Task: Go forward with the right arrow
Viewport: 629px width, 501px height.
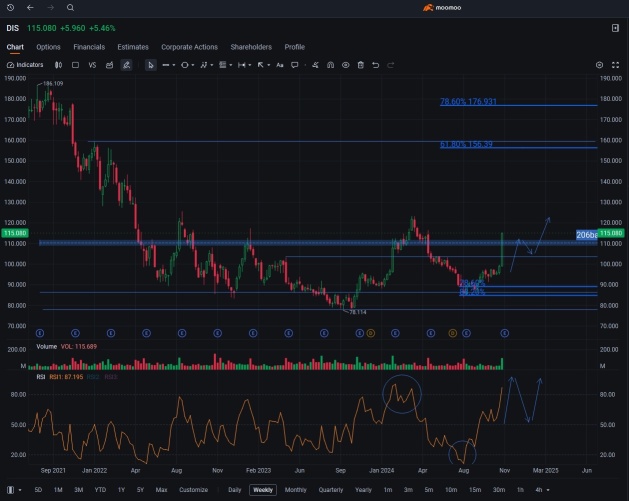Action: (50, 7)
